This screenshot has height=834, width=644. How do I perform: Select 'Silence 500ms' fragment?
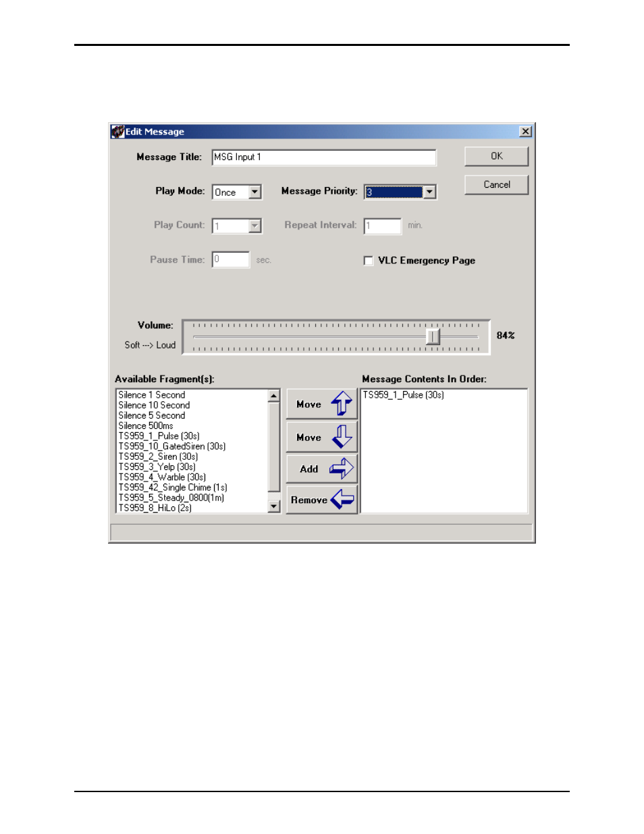[146, 425]
